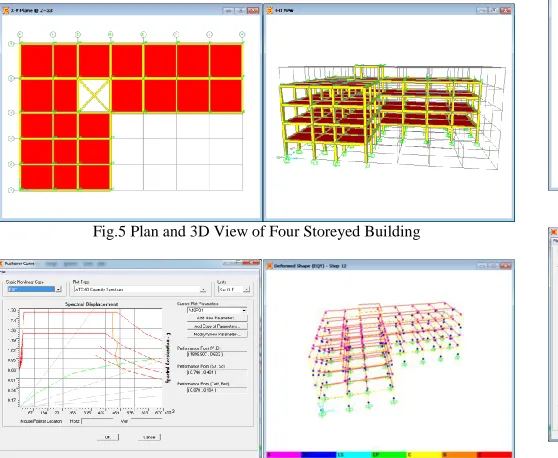This screenshot has width=558, height=458.
Task: Click Modify/Show Parameters button
Action: click(x=217, y=334)
